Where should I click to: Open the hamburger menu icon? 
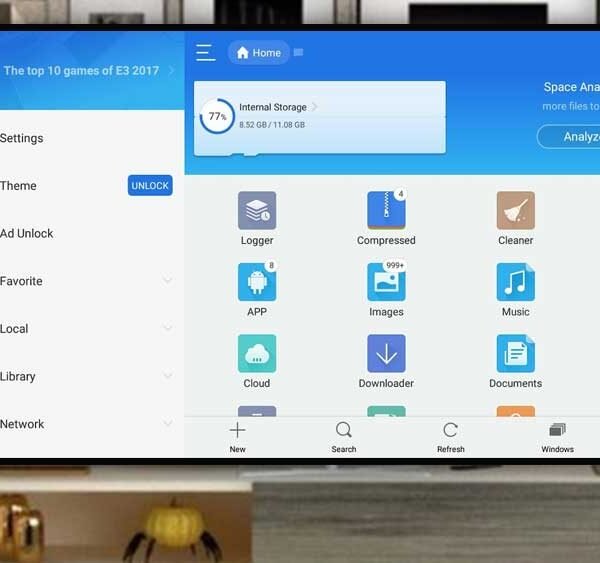click(205, 52)
